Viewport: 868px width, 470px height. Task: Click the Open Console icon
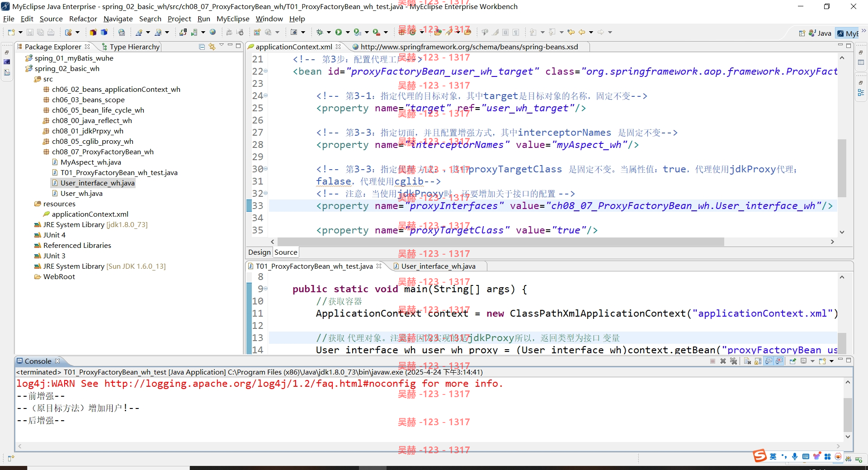point(822,361)
